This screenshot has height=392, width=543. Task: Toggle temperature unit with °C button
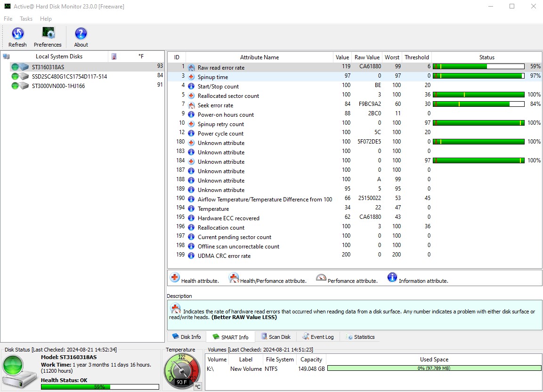point(198,387)
